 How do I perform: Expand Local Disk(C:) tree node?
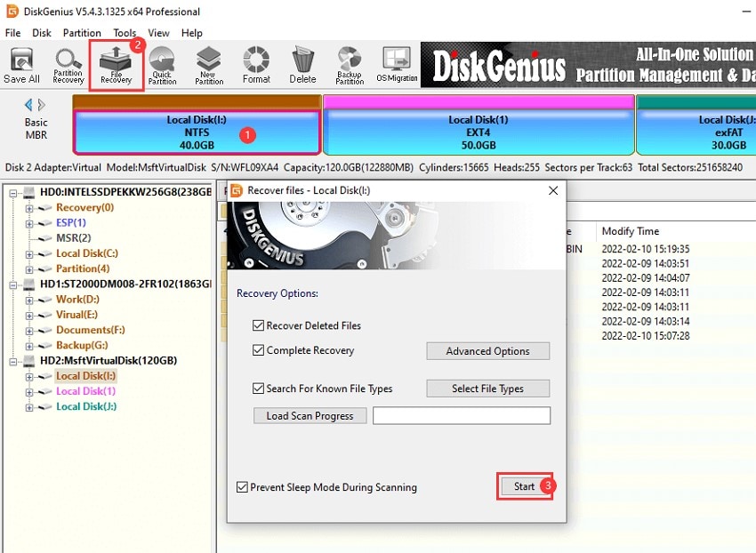pyautogui.click(x=29, y=254)
